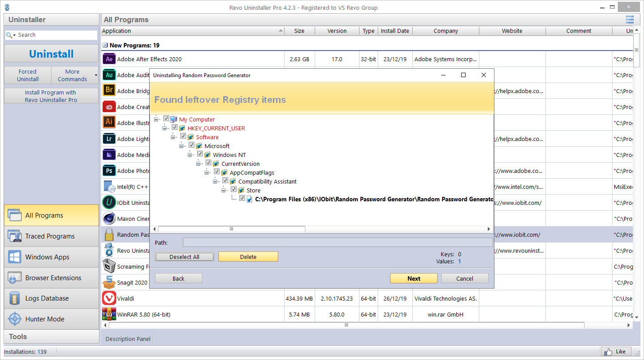Click the Revo title bar app icon
Viewport: 644px width, 360px height.
pyautogui.click(x=8, y=8)
